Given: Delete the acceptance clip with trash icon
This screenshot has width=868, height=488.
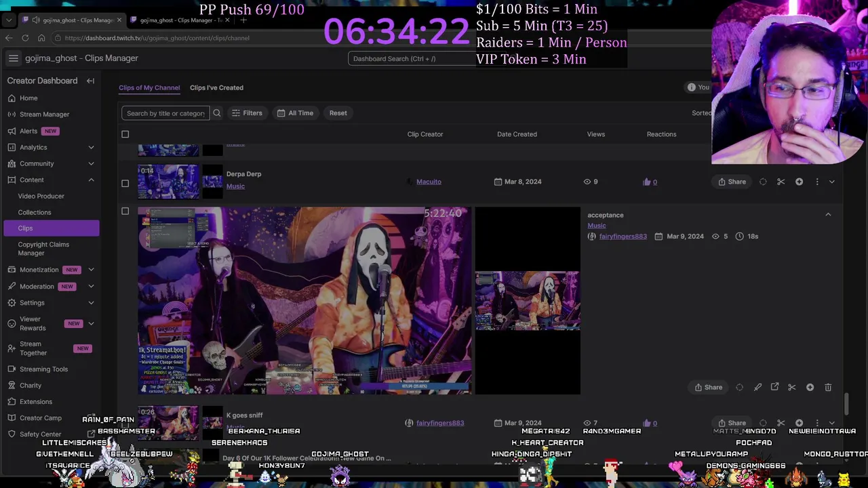Looking at the screenshot, I should [x=828, y=388].
